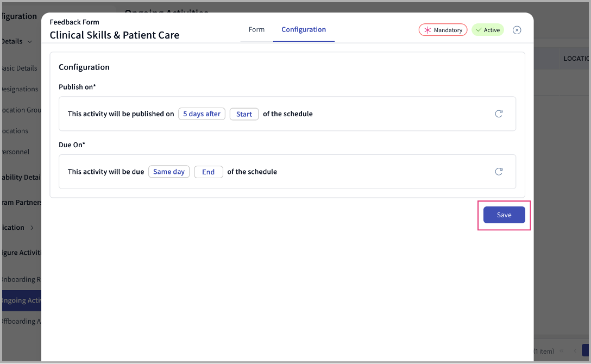Image resolution: width=591 pixels, height=364 pixels.
Task: Open the 5 days after selector
Action: tap(202, 114)
